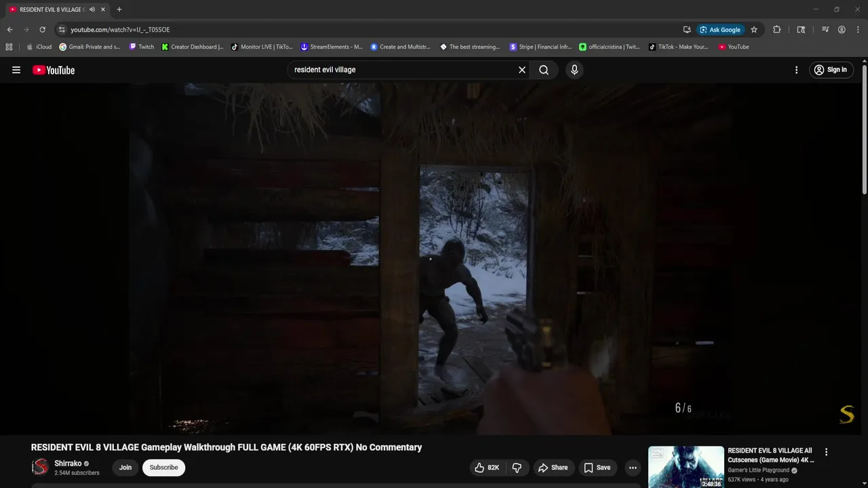The width and height of the screenshot is (868, 488).
Task: Click the Shirrako S watermark in player
Action: pos(847,414)
